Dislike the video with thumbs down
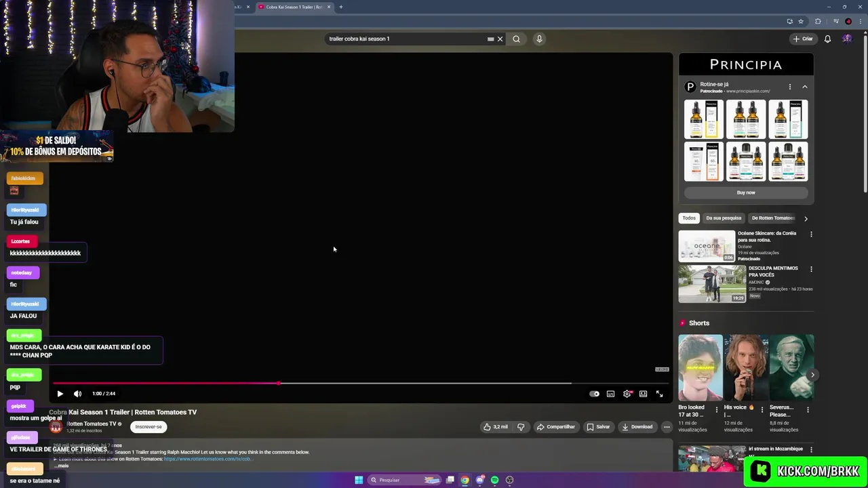 coord(521,427)
